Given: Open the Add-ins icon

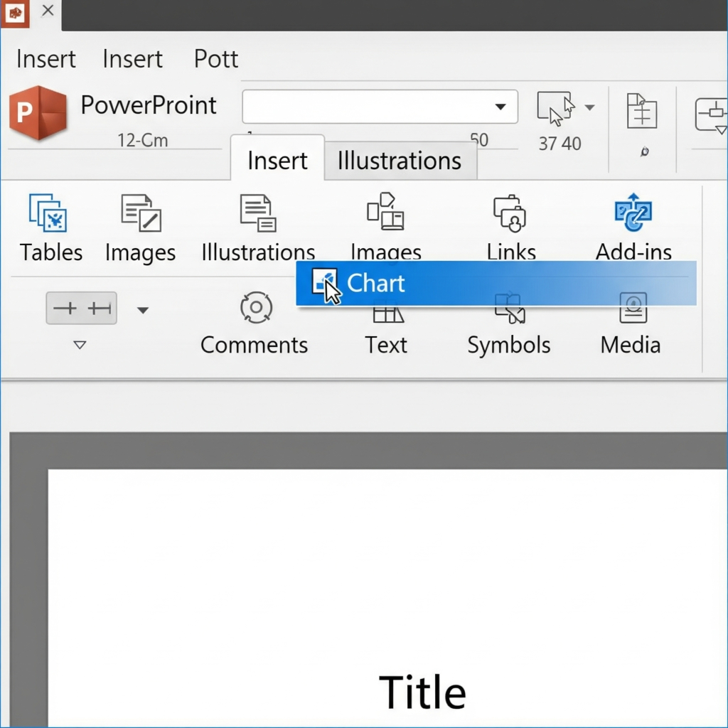Looking at the screenshot, I should coord(633,213).
